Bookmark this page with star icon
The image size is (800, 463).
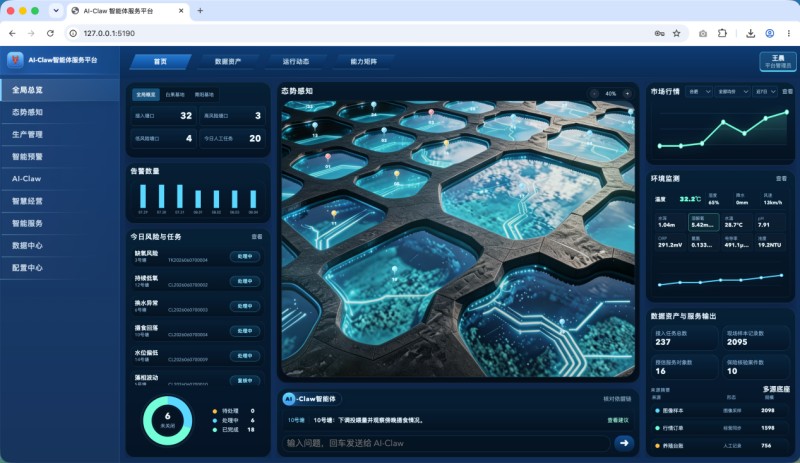tap(677, 33)
